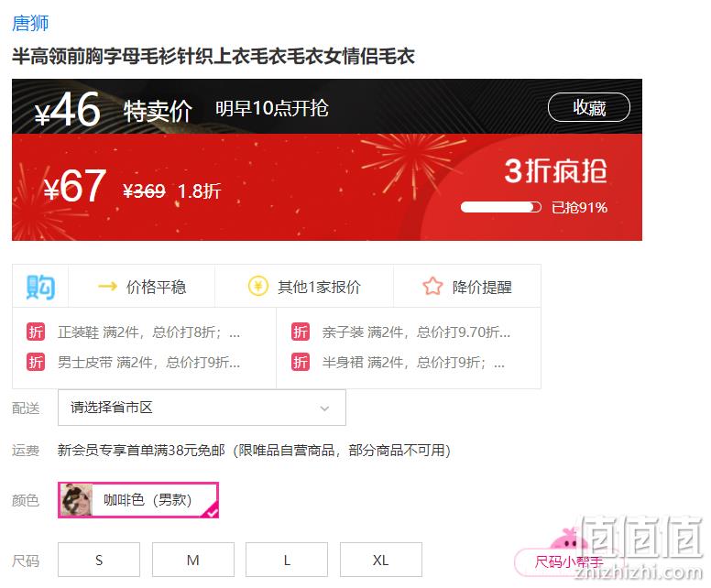
Task: Select size M
Action: click(193, 560)
